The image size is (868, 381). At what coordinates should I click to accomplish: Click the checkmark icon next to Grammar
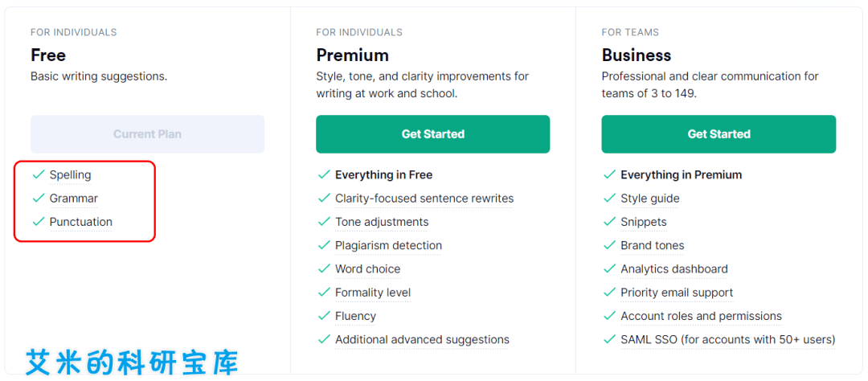[x=39, y=198]
